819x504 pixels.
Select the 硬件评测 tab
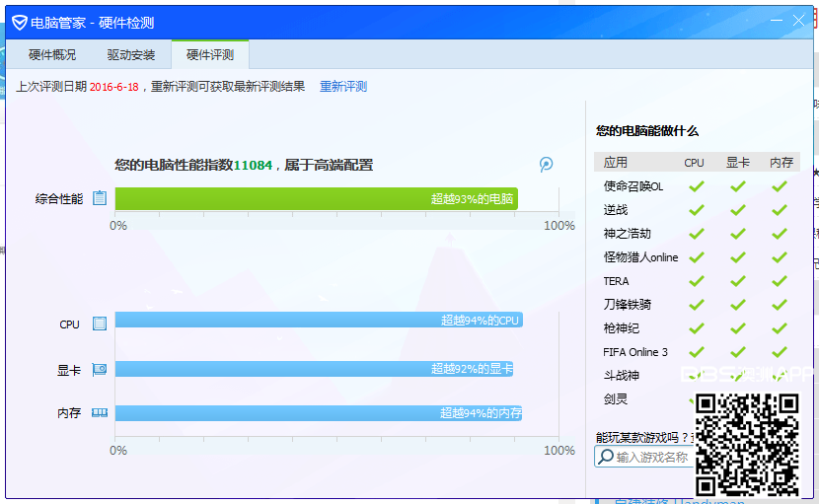(209, 55)
